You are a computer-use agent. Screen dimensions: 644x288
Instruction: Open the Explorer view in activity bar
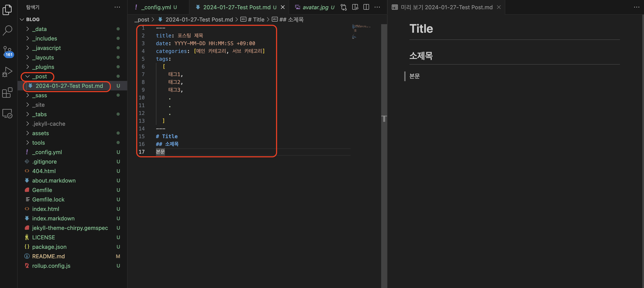(x=7, y=10)
